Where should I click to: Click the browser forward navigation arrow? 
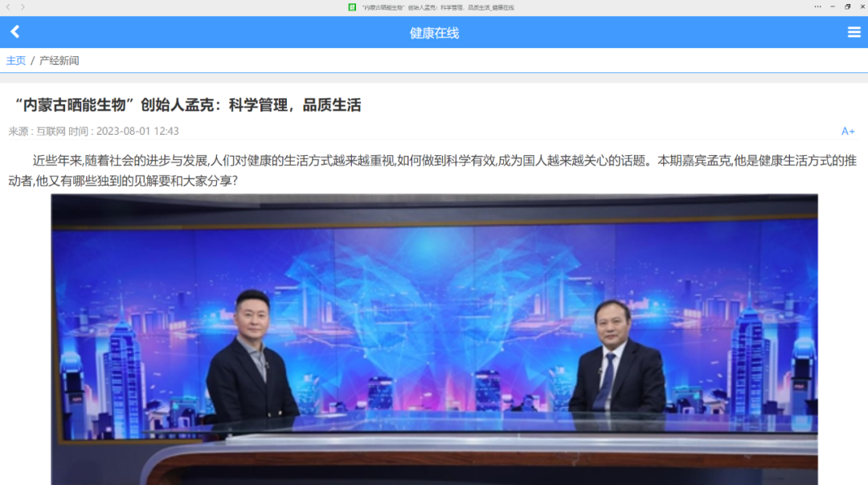23,7
